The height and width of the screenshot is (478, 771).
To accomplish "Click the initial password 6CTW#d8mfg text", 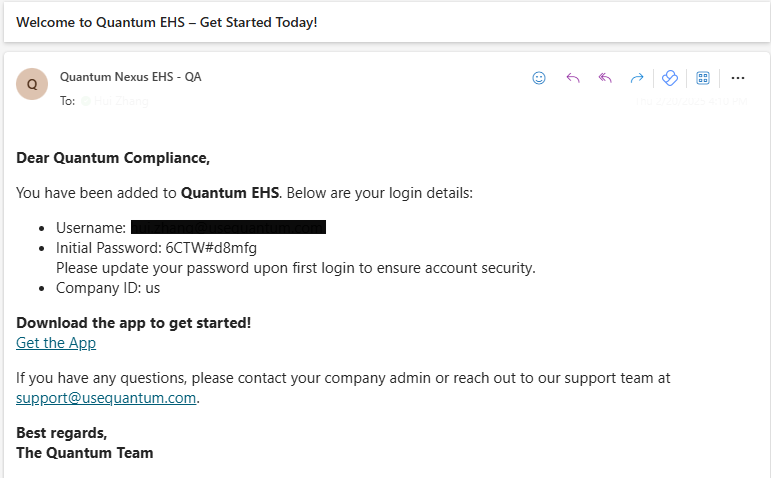I will pos(211,247).
